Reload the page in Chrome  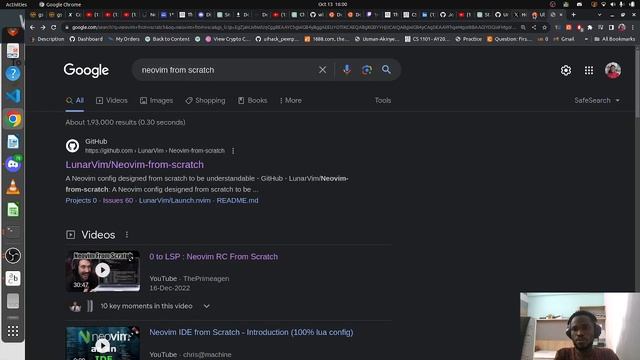point(53,27)
